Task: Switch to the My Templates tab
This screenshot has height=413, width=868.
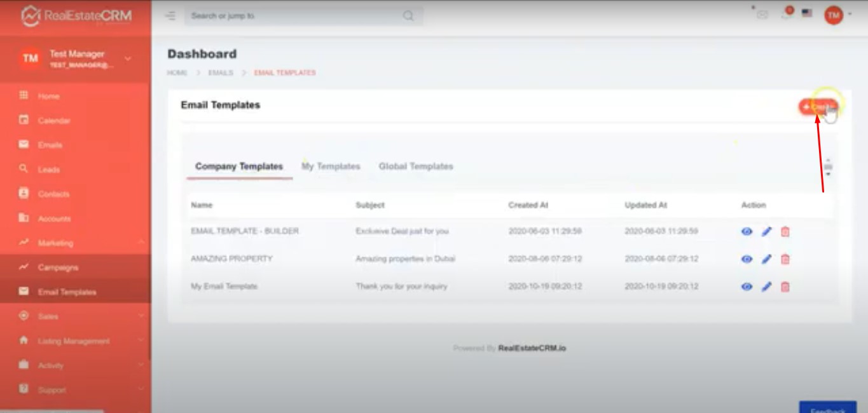Action: [331, 166]
